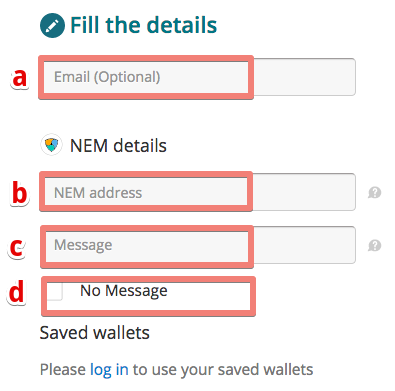Open help icon next to NEM address
Screen dimensions: 395x391
[375, 192]
